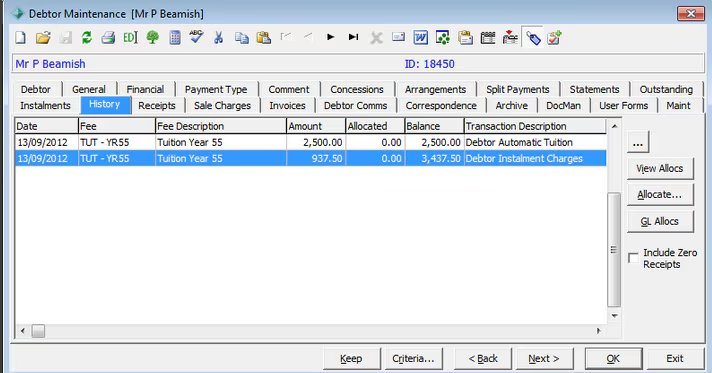Go to next record black arrow
Viewport: 712px width, 373px height.
[x=331, y=37]
